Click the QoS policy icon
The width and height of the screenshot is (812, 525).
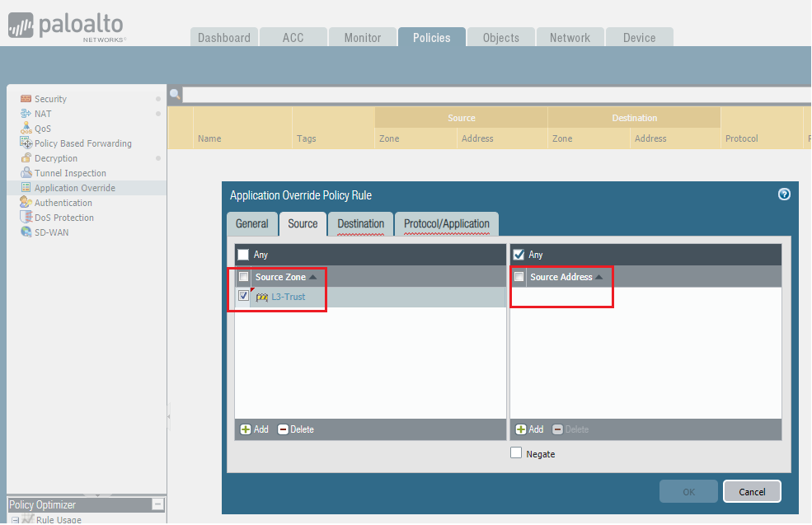[26, 128]
